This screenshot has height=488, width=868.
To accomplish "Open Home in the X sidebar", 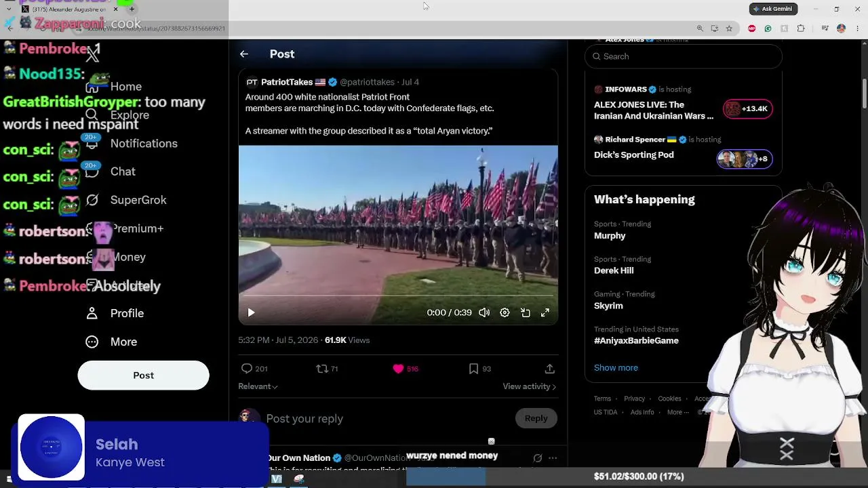I will pyautogui.click(x=114, y=87).
